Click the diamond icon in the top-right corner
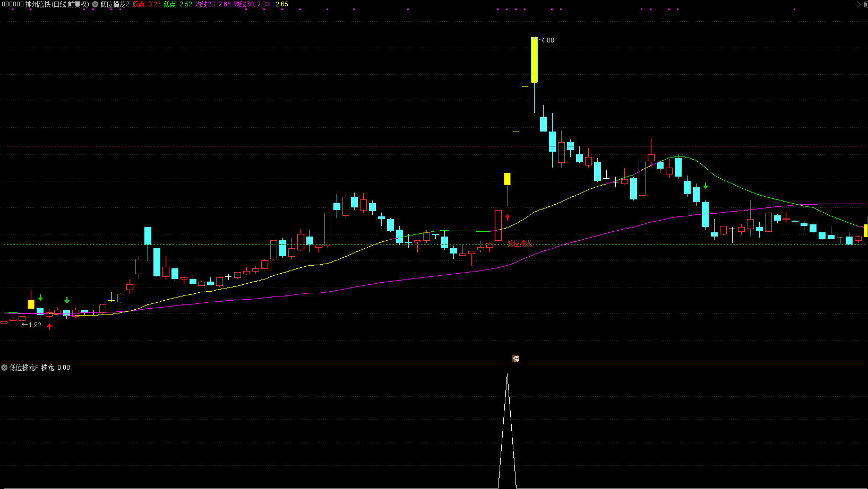Viewport: 868px width, 489px height. pyautogui.click(x=857, y=4)
